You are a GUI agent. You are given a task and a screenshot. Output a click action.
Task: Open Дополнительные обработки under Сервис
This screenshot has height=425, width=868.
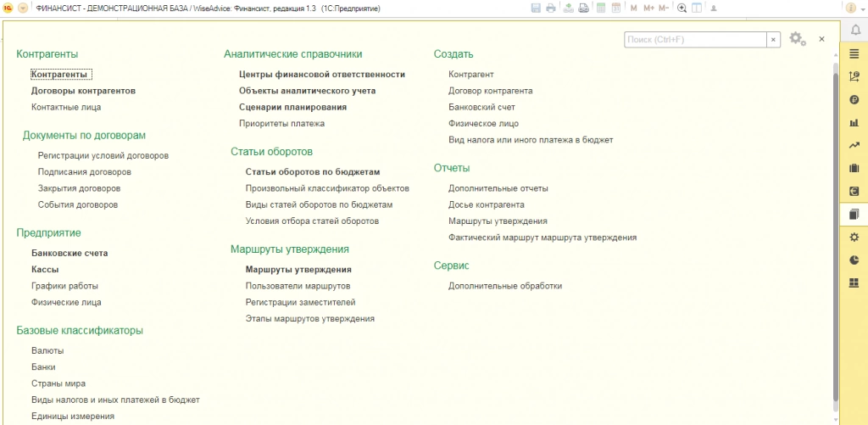pos(505,286)
